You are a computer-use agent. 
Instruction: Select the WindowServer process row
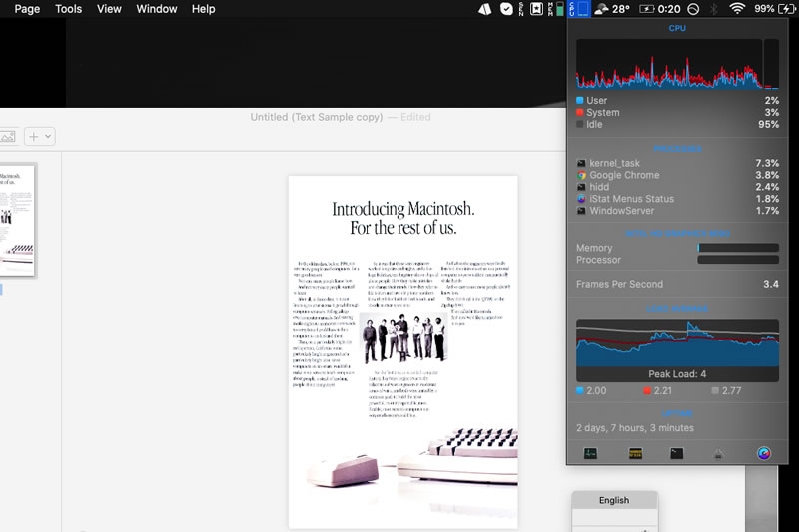pos(678,211)
